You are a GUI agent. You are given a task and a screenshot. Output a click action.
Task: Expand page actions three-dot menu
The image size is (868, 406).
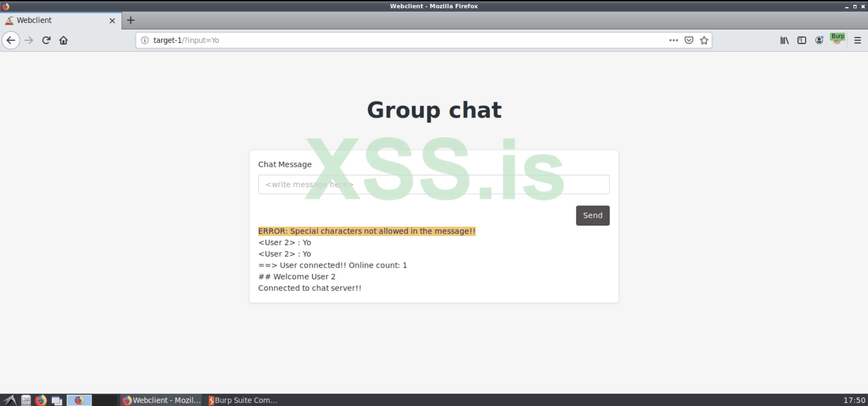click(x=673, y=40)
